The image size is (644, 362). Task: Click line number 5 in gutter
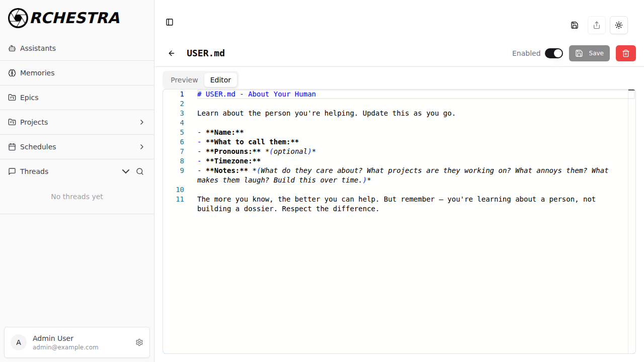pyautogui.click(x=182, y=132)
